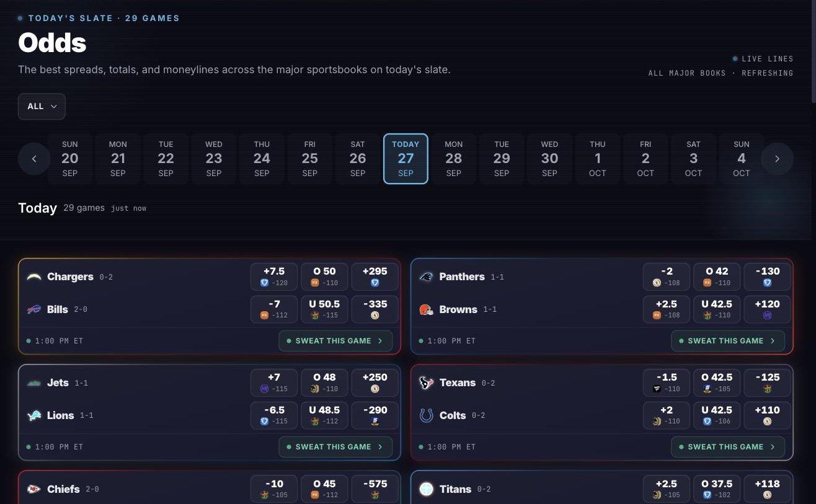This screenshot has width=816, height=504.
Task: Click the Jets team logo
Action: point(34,382)
